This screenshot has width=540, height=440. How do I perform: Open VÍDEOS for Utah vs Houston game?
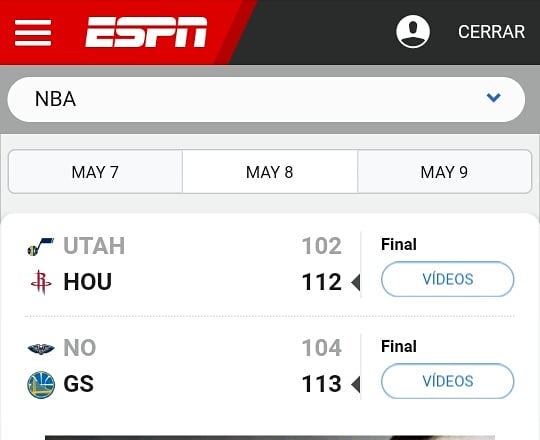click(x=448, y=279)
